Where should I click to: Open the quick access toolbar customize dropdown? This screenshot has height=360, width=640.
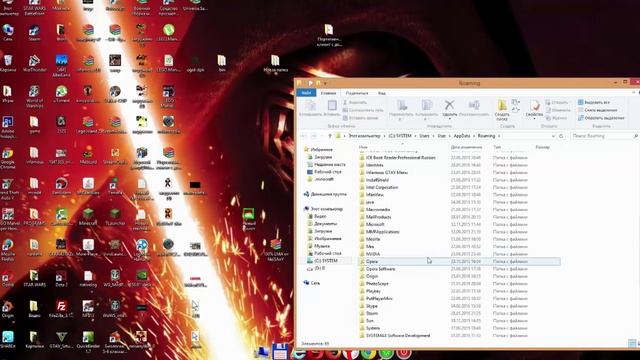[x=325, y=83]
